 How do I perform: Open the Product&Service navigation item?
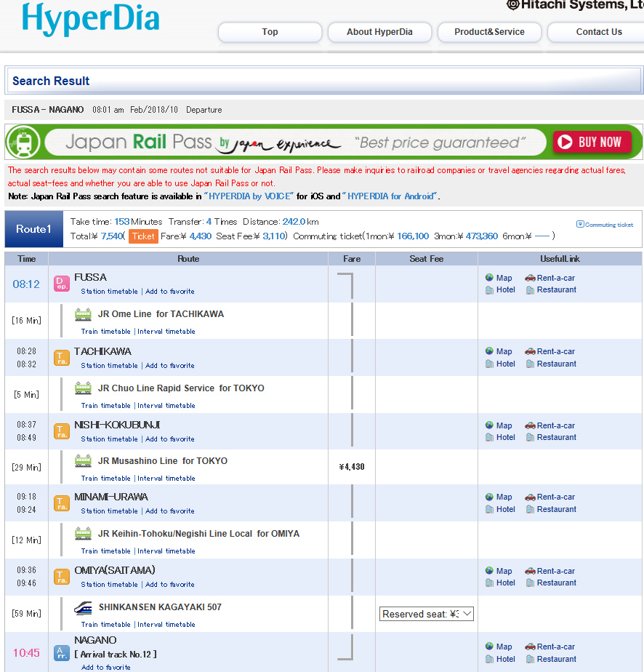point(489,32)
